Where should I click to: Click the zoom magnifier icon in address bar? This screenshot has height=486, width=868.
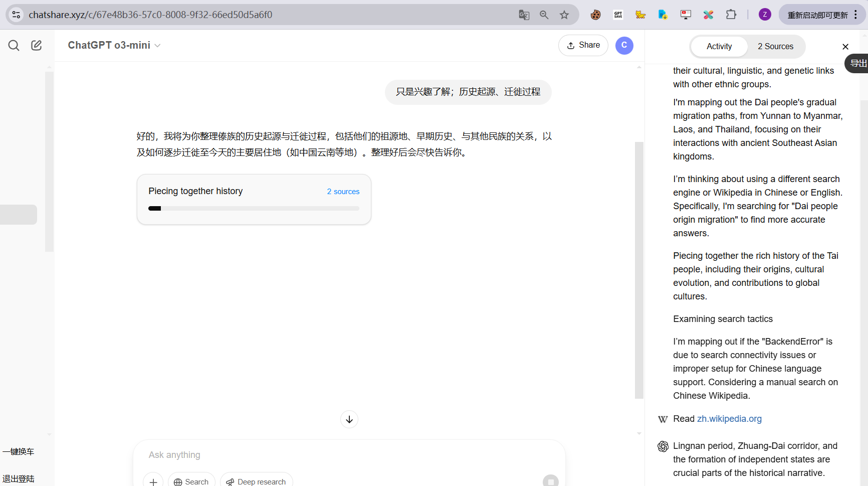[x=544, y=15]
